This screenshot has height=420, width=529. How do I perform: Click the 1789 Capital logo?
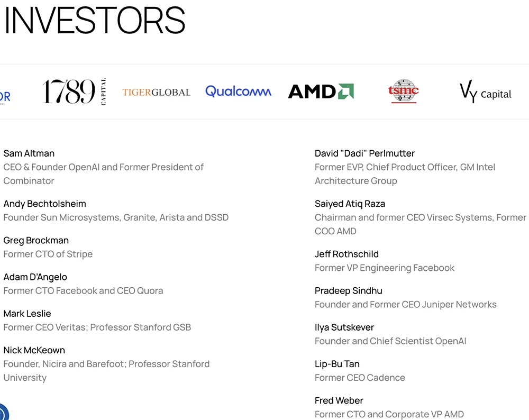pyautogui.click(x=74, y=92)
